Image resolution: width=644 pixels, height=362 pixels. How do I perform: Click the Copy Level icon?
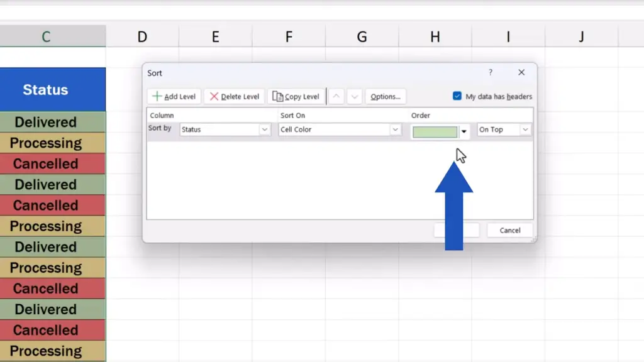pos(277,97)
